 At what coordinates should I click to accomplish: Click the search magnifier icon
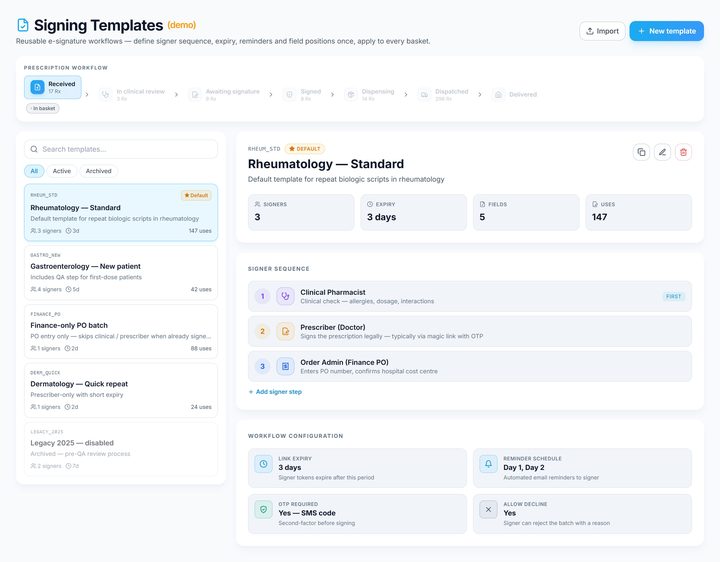click(x=34, y=149)
